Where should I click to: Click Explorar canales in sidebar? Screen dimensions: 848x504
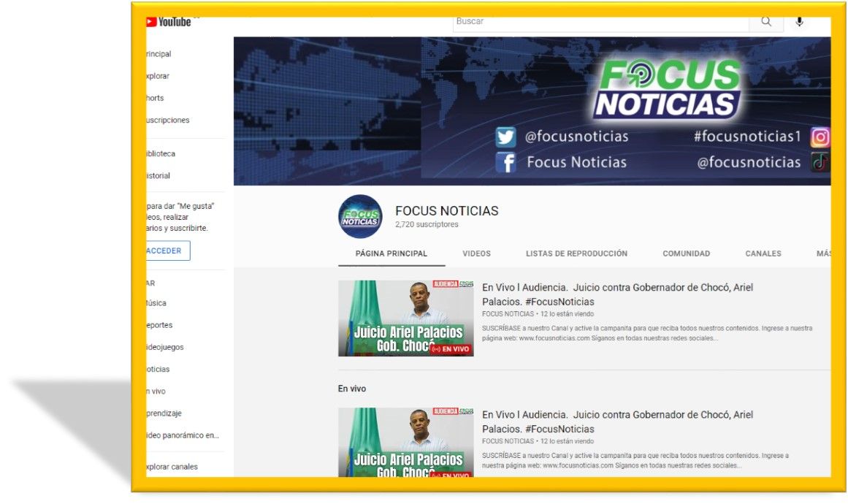[172, 467]
